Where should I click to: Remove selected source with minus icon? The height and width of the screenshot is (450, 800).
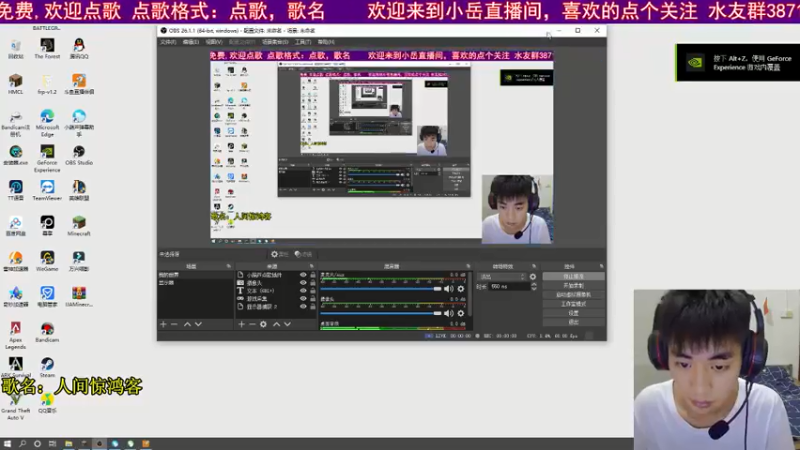pyautogui.click(x=252, y=324)
